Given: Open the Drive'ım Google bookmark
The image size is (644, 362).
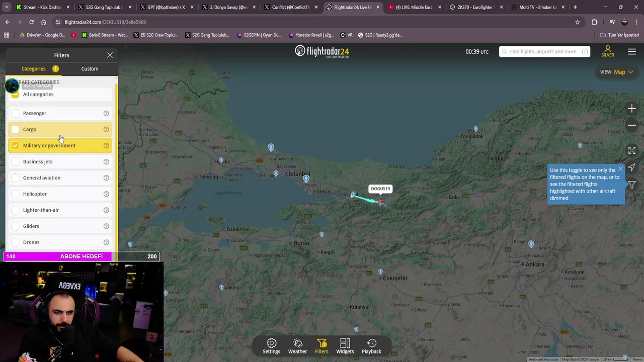Looking at the screenshot, I should [x=42, y=35].
